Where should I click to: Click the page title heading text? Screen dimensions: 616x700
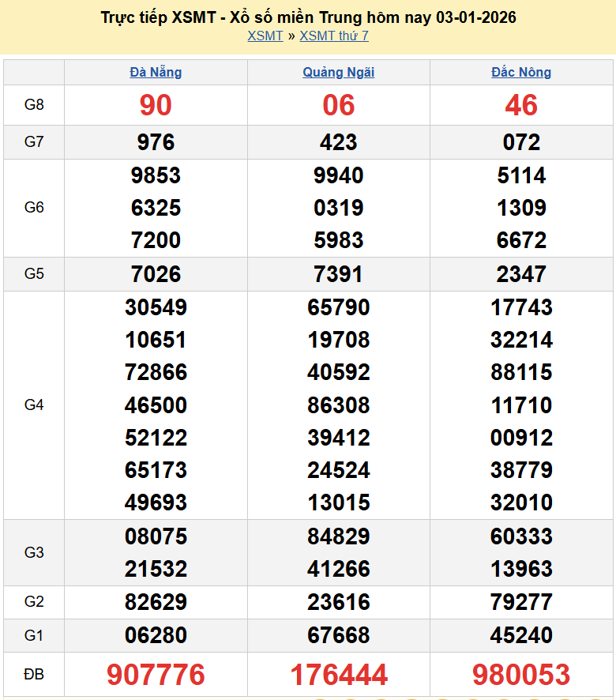pos(308,17)
